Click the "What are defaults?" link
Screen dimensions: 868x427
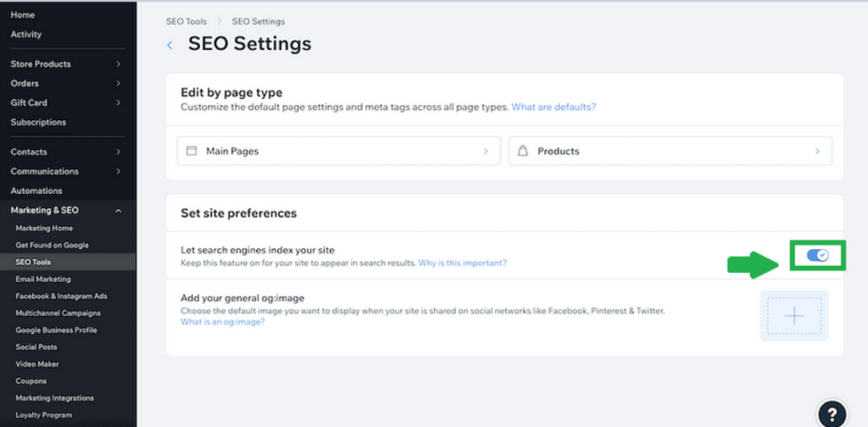(x=554, y=108)
